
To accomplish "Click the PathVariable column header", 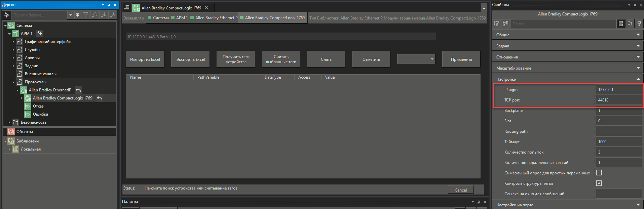I will [227, 77].
